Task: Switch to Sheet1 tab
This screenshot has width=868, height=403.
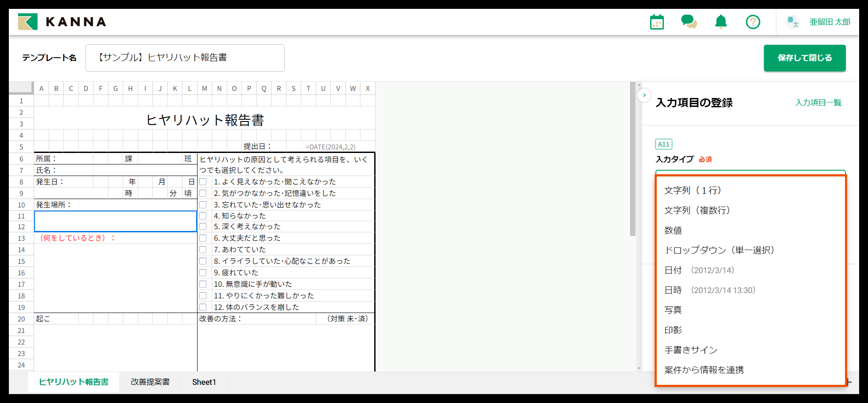Action: (204, 382)
